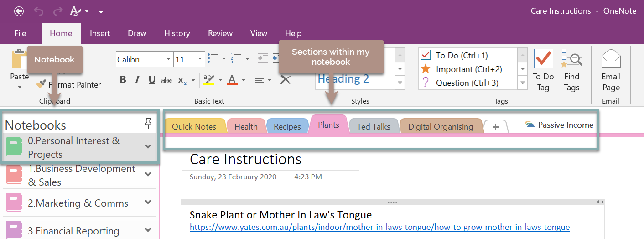Screen dimensions: 644x239
Task: Select the pen/touch mode icon in title bar
Action: coord(75,11)
